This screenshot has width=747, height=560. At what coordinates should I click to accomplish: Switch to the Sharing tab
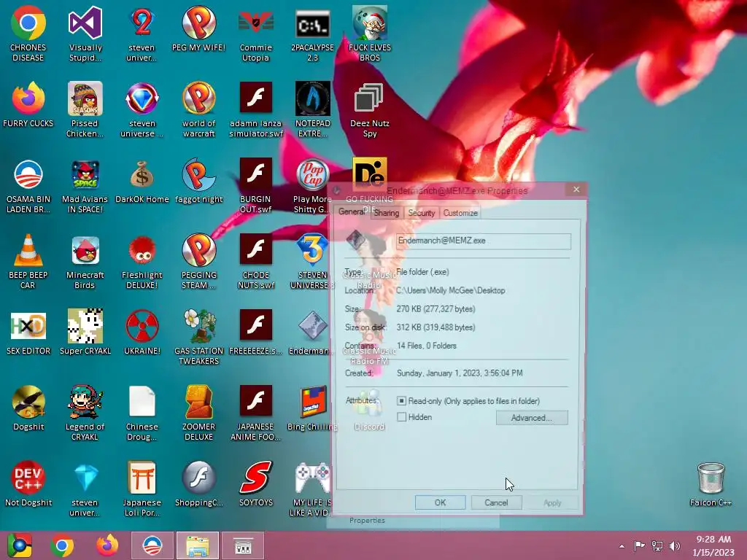click(x=387, y=213)
